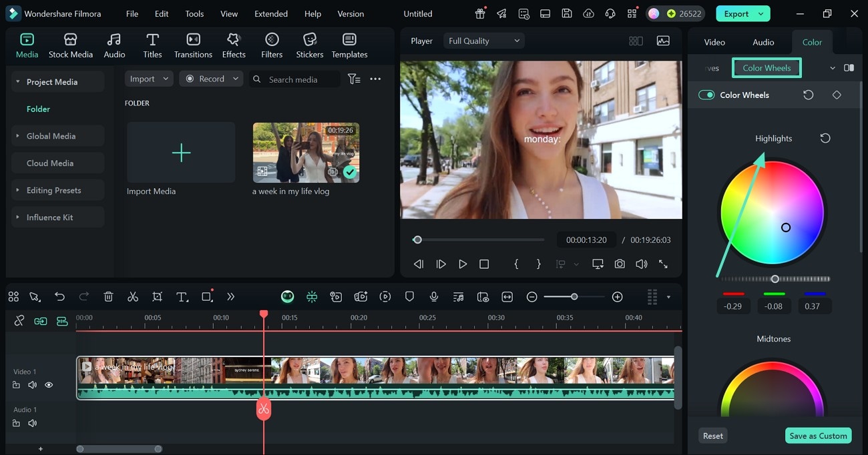This screenshot has height=455, width=868.
Task: Hide Video 1 track with eye icon
Action: click(49, 385)
